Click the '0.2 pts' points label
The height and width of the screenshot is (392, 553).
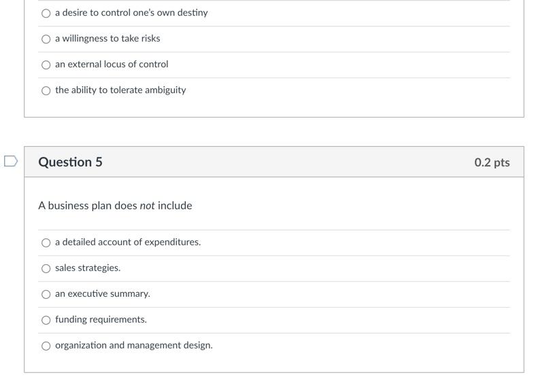(492, 162)
